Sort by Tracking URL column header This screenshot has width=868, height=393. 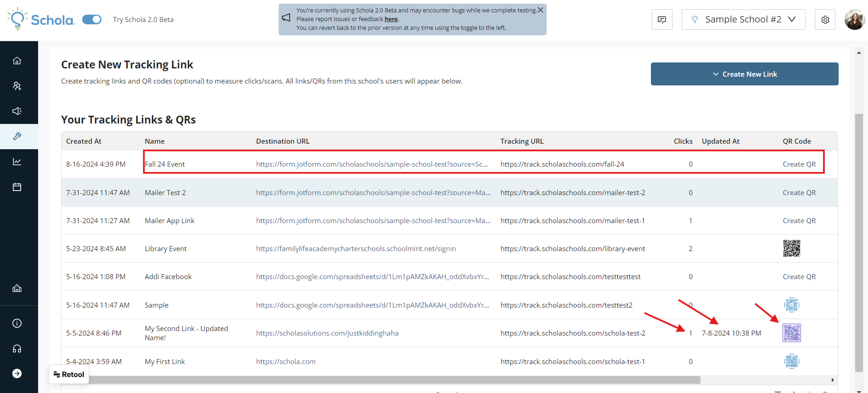point(522,141)
